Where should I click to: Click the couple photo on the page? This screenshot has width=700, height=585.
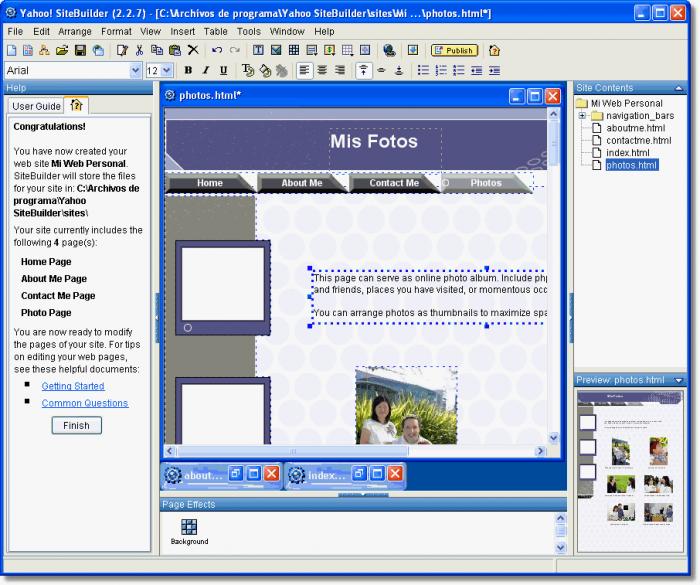coord(406,405)
